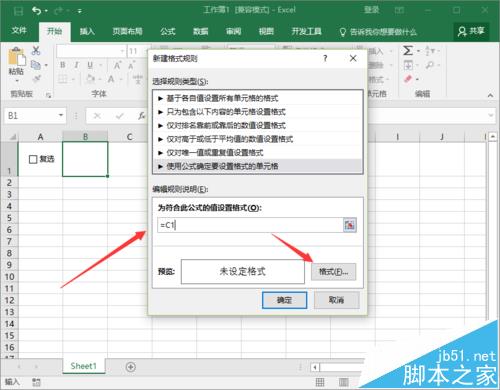Click the Fill down icon in editing group
This screenshot has height=390, width=500.
(x=408, y=65)
